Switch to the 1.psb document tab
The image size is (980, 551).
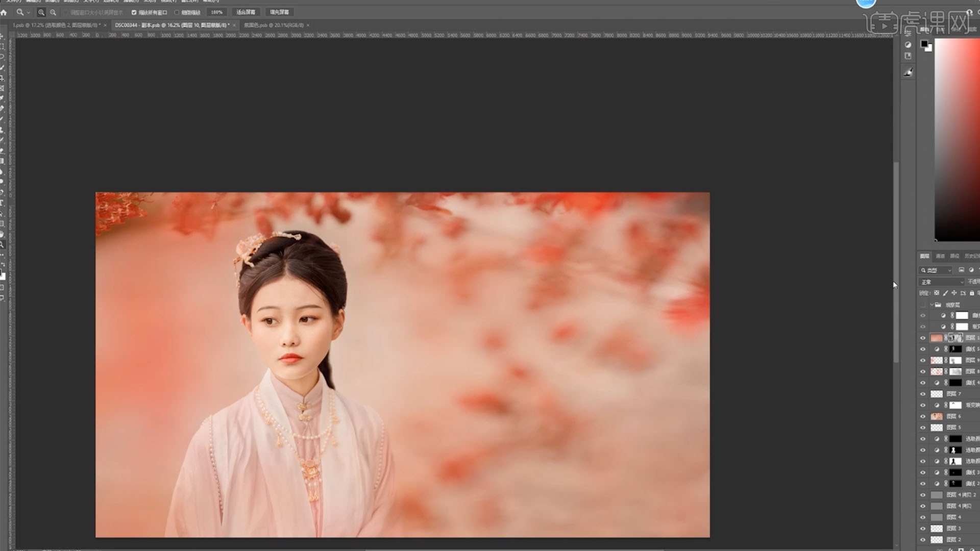(x=56, y=25)
